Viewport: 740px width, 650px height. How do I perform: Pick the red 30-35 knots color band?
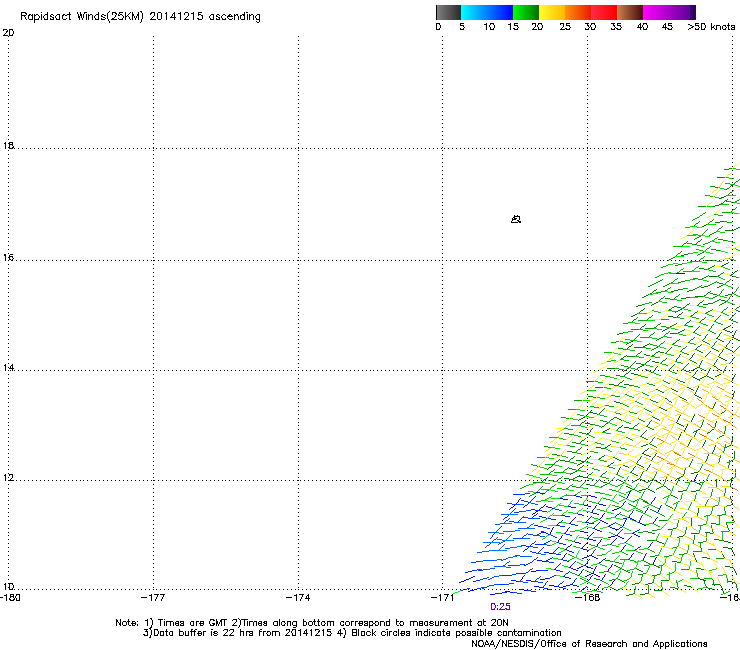coord(604,12)
